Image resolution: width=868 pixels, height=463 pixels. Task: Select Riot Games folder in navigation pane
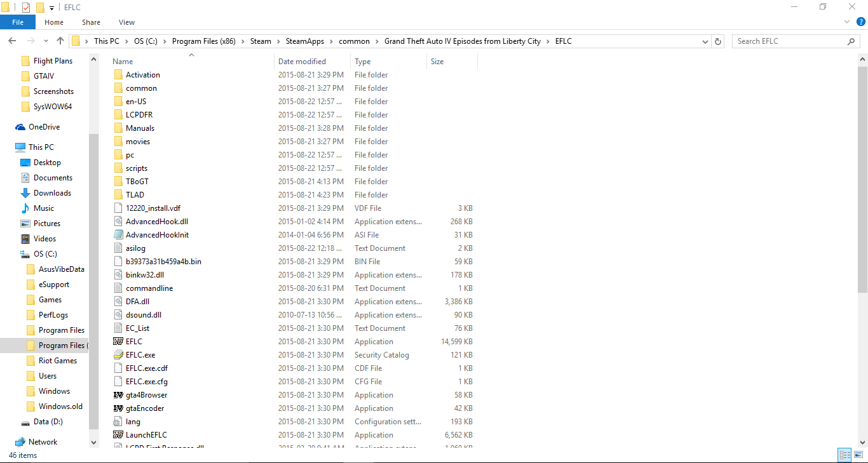pos(58,361)
